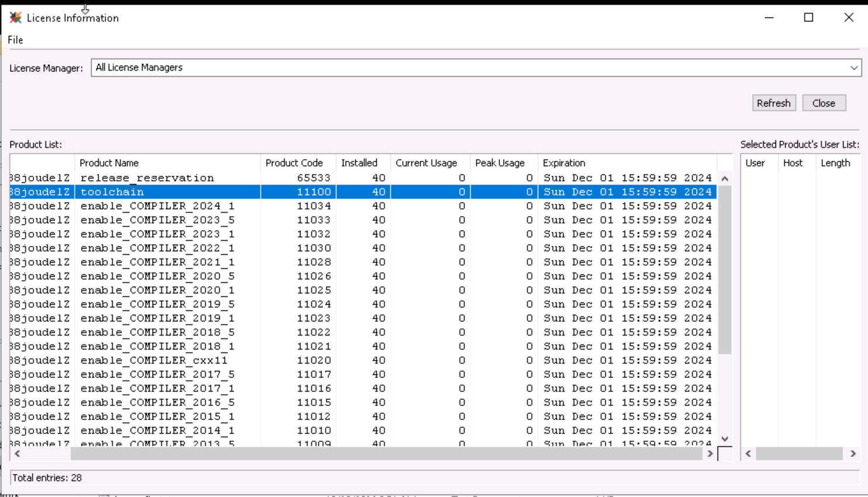The width and height of the screenshot is (868, 497).
Task: Sort by Current Usage column header
Action: click(430, 163)
